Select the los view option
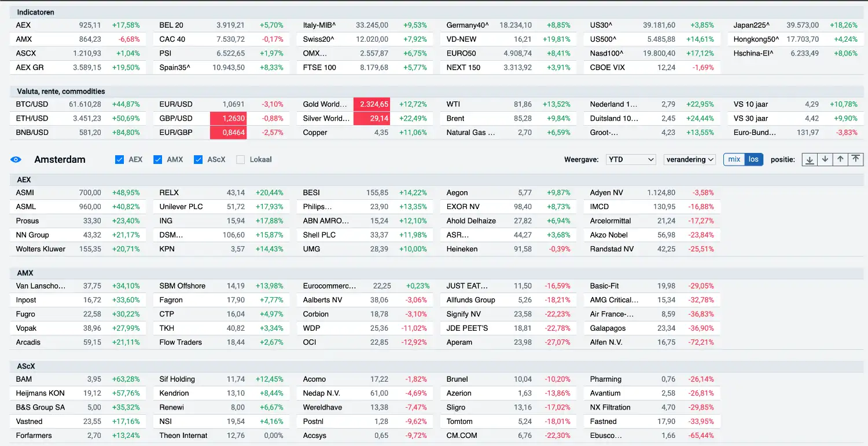 [753, 159]
